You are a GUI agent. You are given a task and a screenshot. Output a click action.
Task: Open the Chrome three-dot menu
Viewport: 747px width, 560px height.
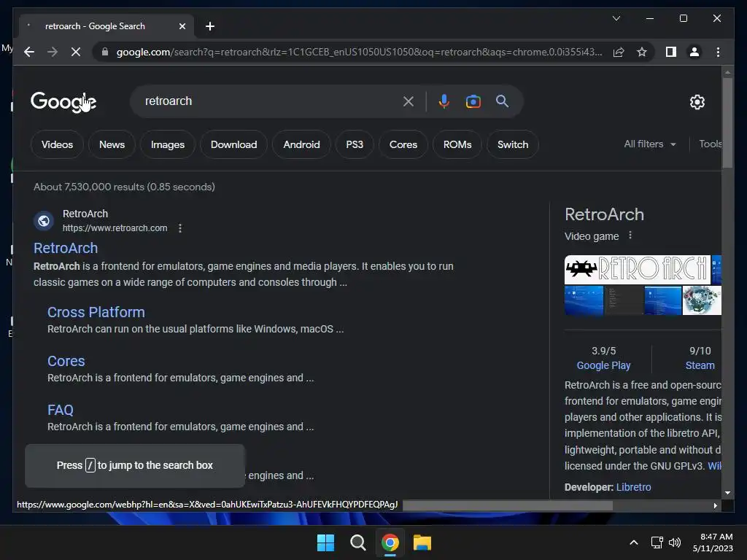tap(718, 52)
